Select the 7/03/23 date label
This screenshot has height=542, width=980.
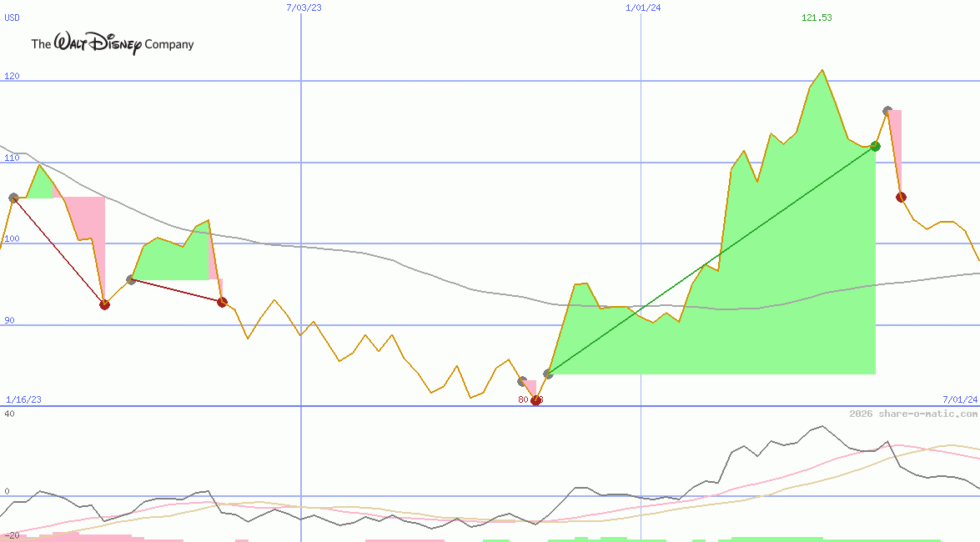click(x=304, y=8)
